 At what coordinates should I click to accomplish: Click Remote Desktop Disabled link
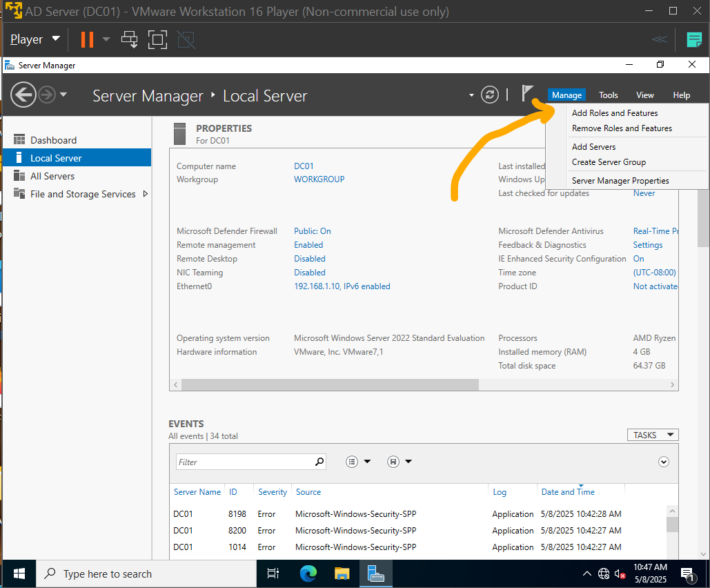pyautogui.click(x=310, y=259)
